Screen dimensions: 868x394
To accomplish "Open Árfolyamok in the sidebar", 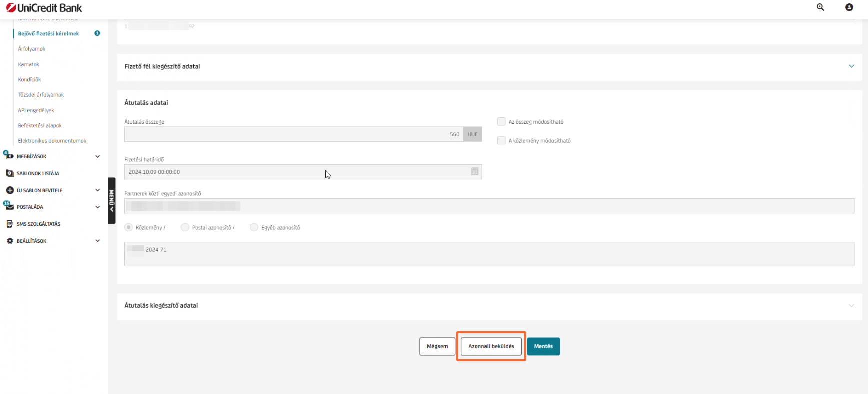I will [x=32, y=49].
